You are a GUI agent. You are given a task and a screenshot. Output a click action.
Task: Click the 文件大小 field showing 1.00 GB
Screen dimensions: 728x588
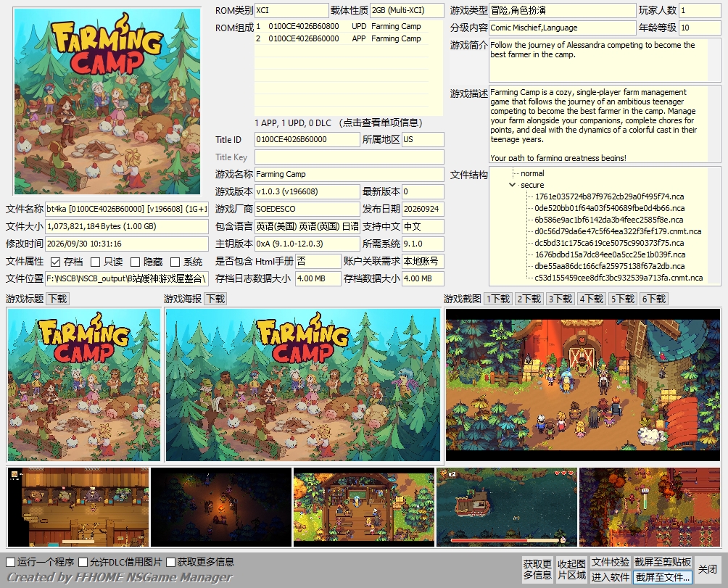click(127, 226)
